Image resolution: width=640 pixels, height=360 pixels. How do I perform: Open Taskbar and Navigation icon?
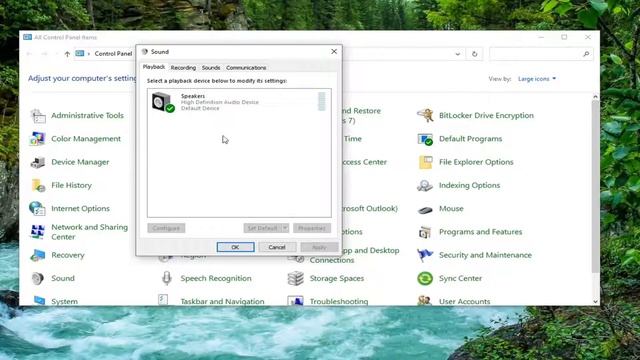coord(163,300)
